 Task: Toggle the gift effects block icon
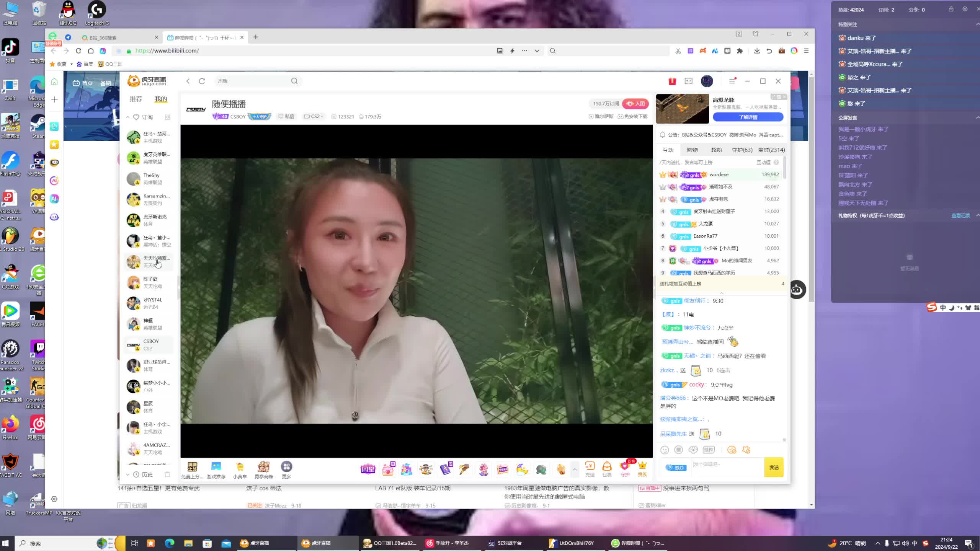(x=746, y=450)
